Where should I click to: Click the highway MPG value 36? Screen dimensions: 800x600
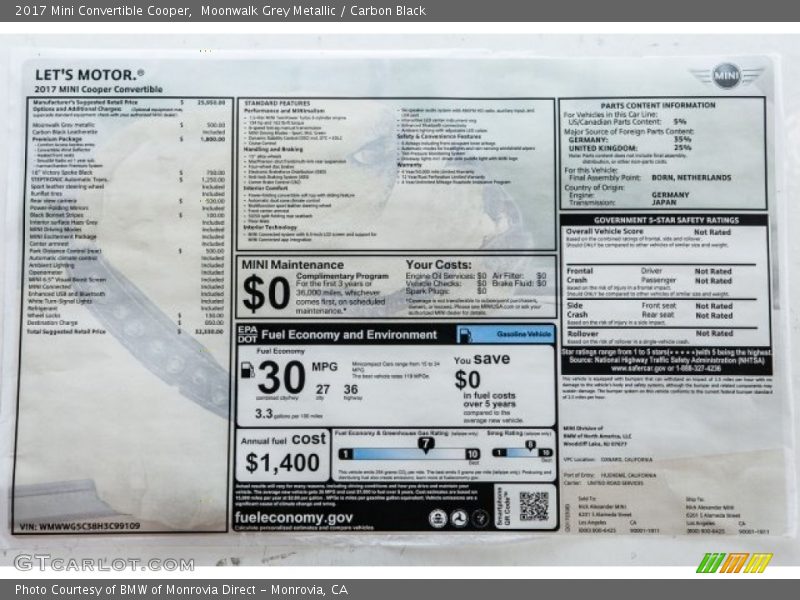point(351,389)
